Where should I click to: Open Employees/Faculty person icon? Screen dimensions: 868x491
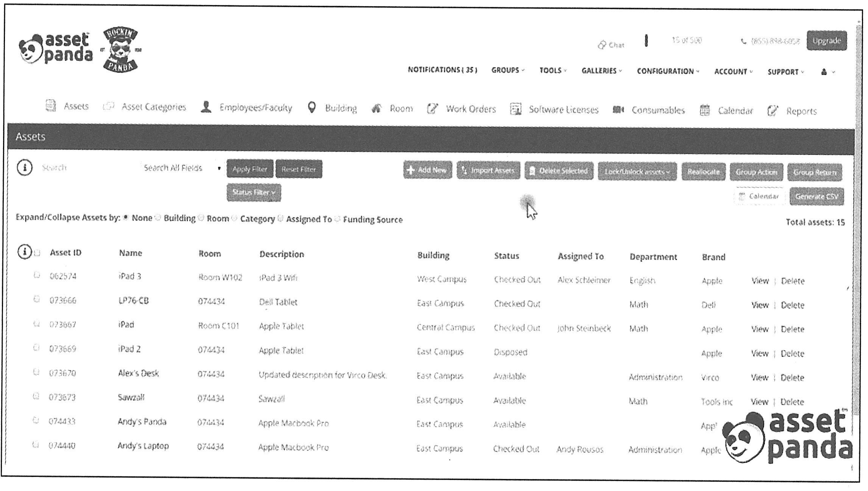pos(206,107)
